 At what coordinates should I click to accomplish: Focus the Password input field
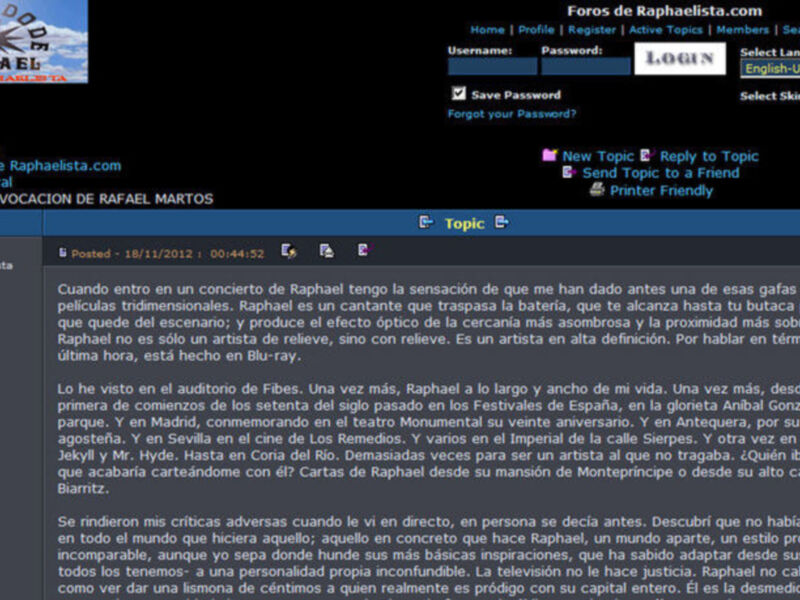tap(586, 66)
